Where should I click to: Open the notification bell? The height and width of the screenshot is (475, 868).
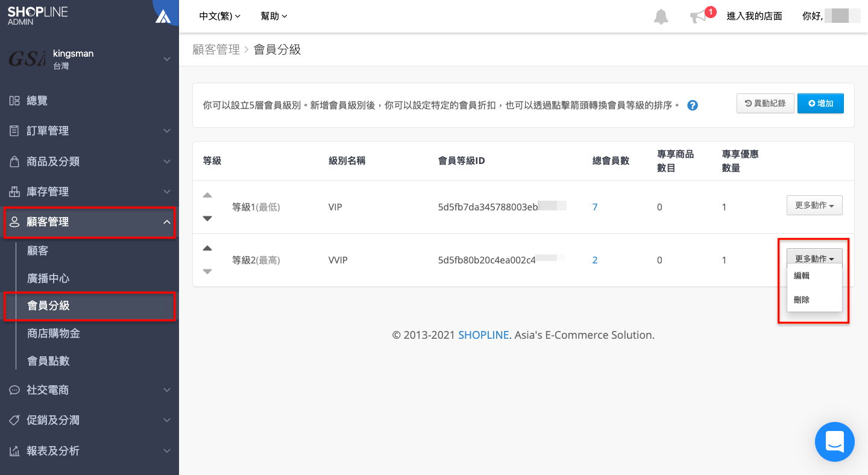[x=661, y=16]
